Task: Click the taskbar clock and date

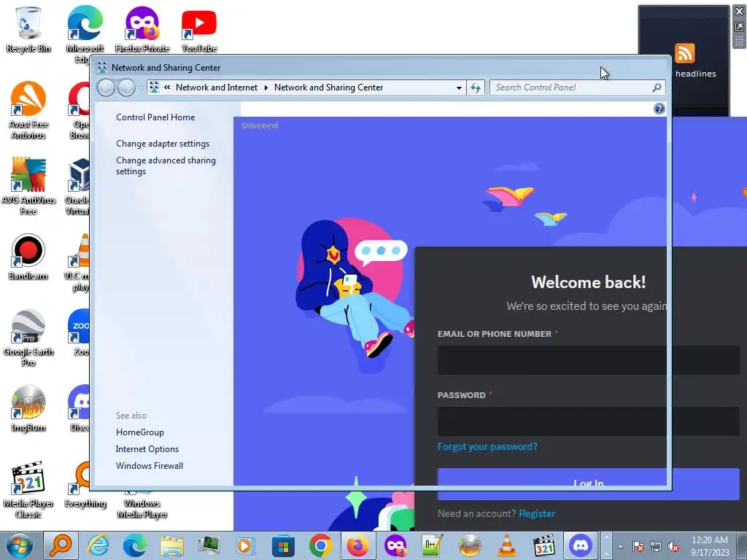Action: 710,545
